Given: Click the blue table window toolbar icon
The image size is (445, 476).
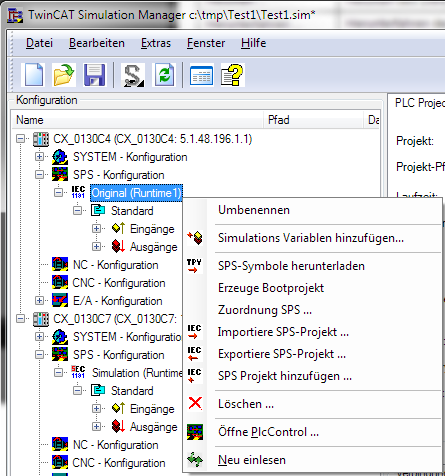Looking at the screenshot, I should (201, 75).
